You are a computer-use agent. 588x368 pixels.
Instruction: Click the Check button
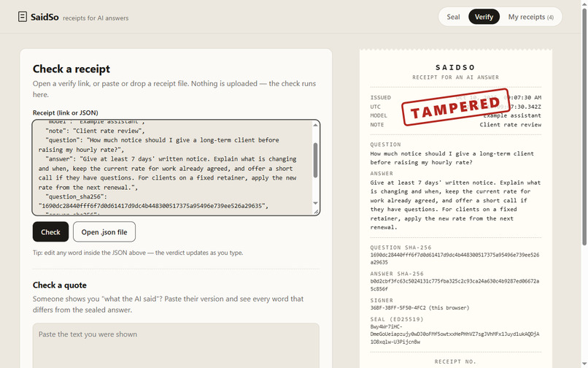(x=50, y=231)
